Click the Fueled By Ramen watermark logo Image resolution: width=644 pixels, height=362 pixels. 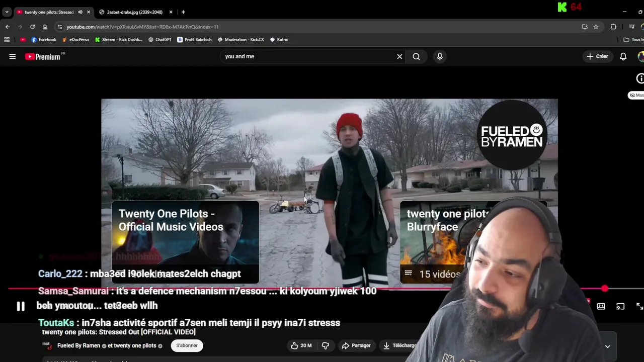pyautogui.click(x=512, y=135)
